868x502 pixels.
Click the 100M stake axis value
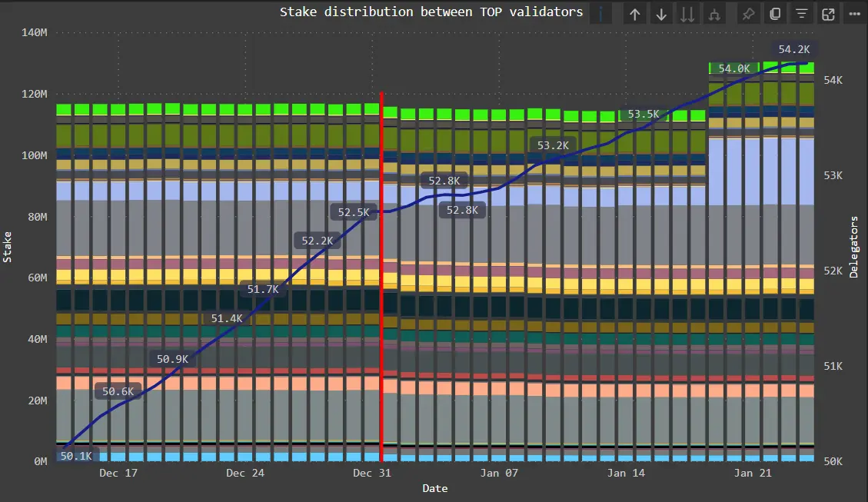(x=35, y=155)
